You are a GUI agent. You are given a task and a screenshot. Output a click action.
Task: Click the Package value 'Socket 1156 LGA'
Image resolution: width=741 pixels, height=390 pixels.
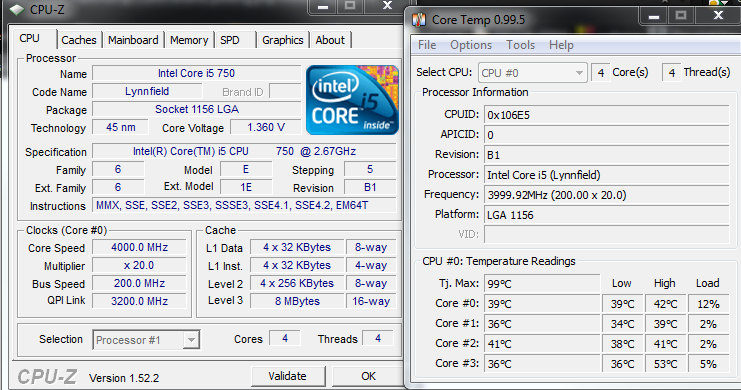pyautogui.click(x=197, y=109)
